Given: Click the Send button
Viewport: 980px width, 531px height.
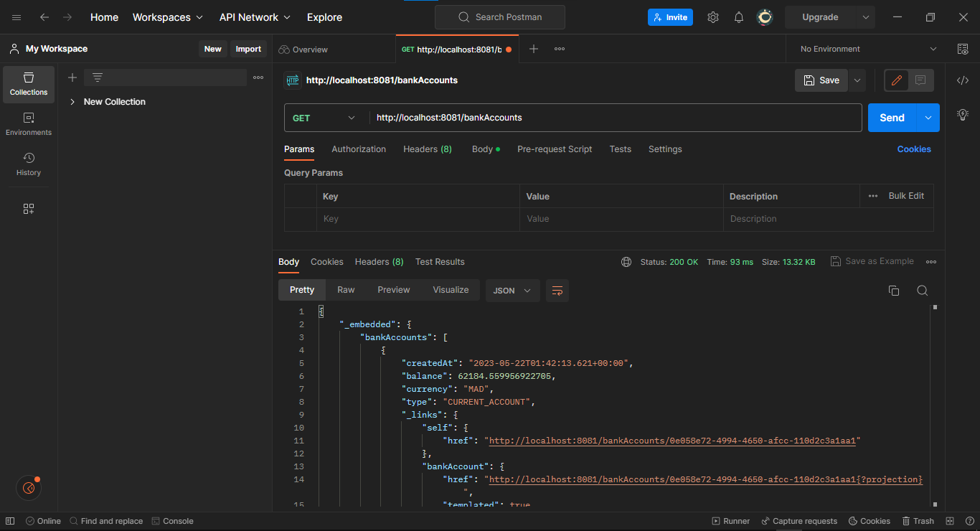Looking at the screenshot, I should click(x=891, y=117).
